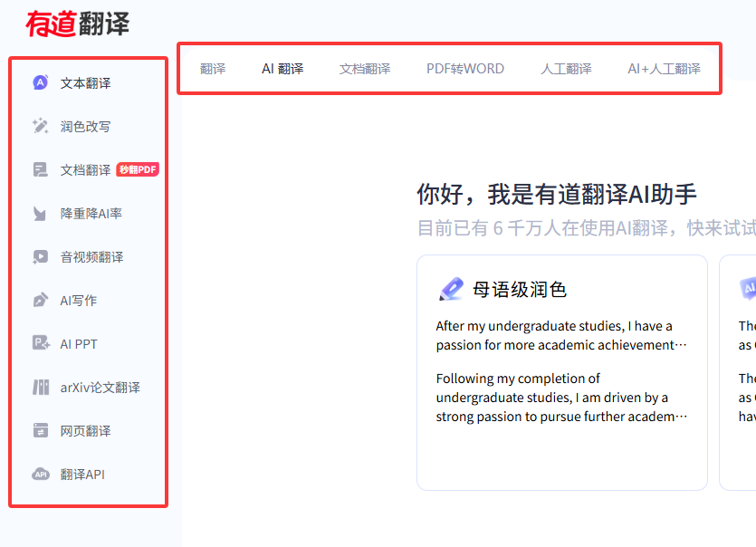Click the 翻译API cloud icon
This screenshot has height=547, width=756.
coord(41,475)
